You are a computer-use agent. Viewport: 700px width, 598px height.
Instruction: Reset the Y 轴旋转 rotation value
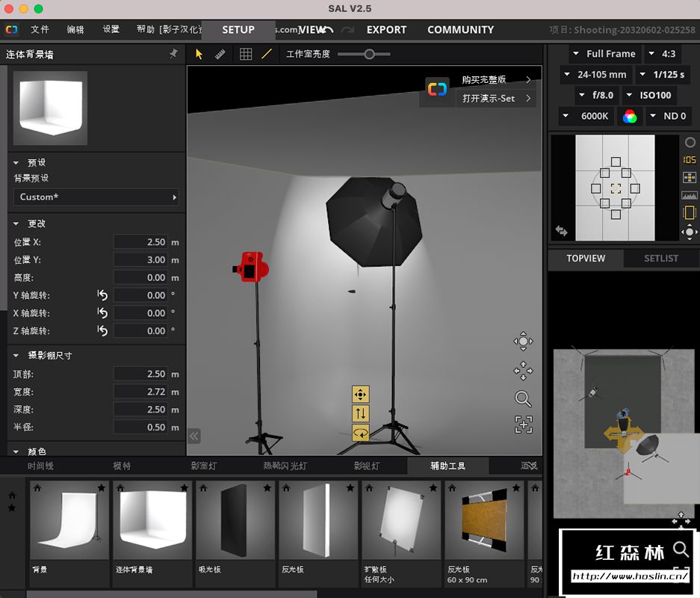click(102, 295)
